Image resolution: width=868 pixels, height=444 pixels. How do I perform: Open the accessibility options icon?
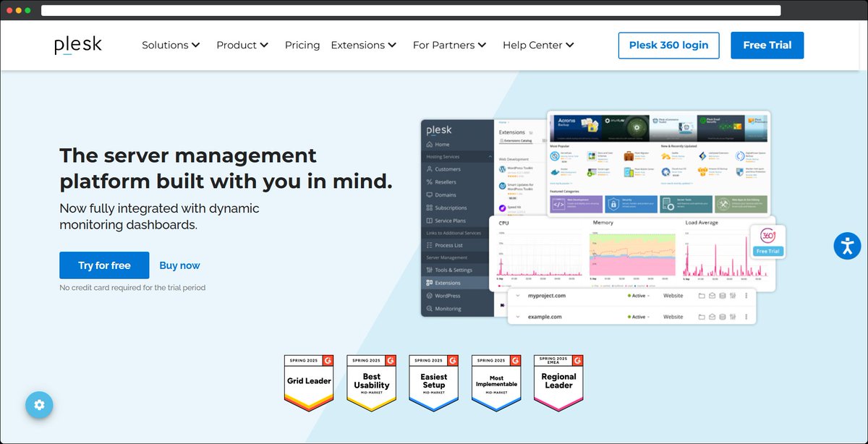point(847,245)
